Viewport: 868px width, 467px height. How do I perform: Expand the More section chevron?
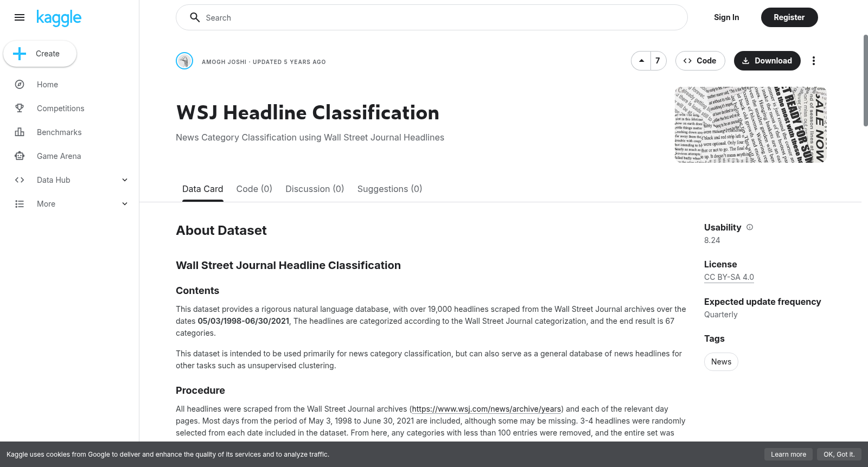[x=125, y=204]
